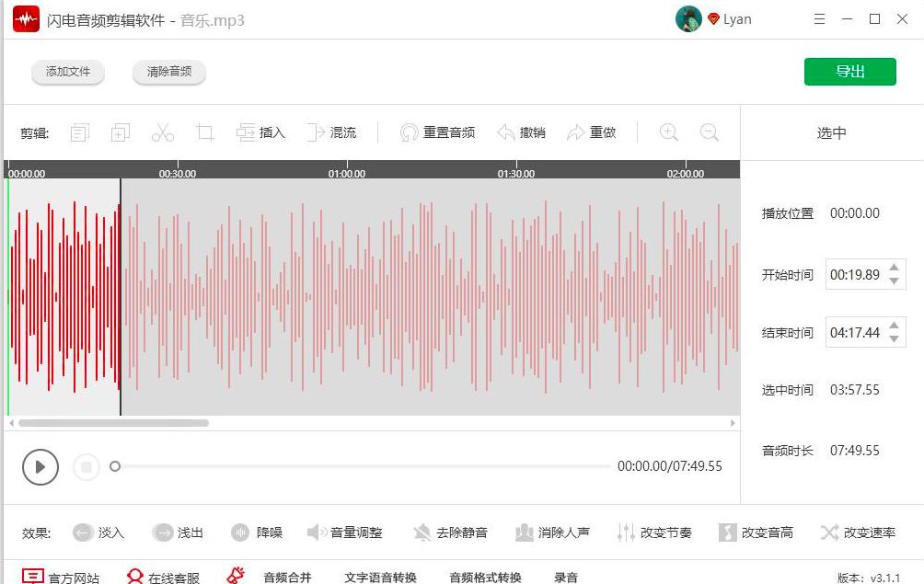Zoom in on the waveform
Screen dimensions: 924x584
pyautogui.click(x=668, y=132)
